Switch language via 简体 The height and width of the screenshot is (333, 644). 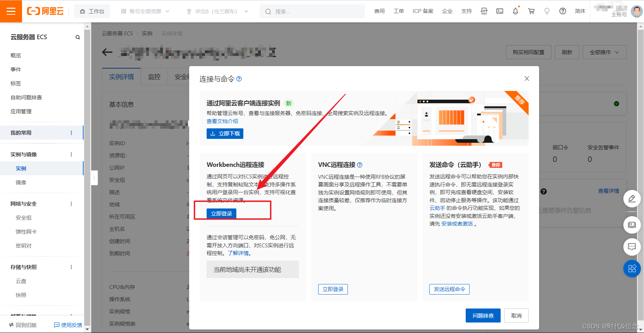coord(580,11)
